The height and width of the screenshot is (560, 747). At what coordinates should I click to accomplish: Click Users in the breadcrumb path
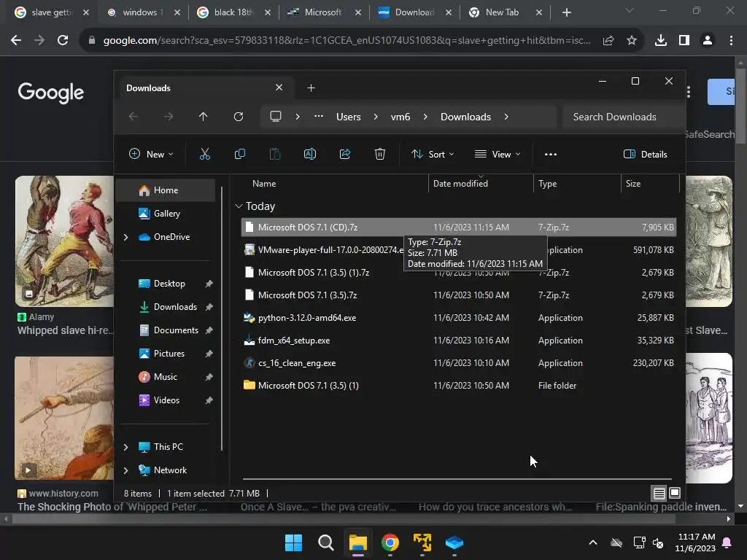(x=348, y=117)
